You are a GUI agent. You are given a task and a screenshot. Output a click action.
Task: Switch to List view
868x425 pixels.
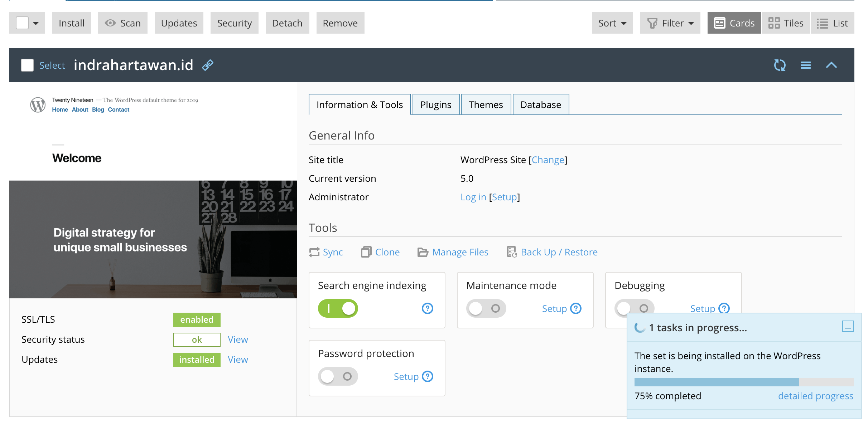[833, 23]
